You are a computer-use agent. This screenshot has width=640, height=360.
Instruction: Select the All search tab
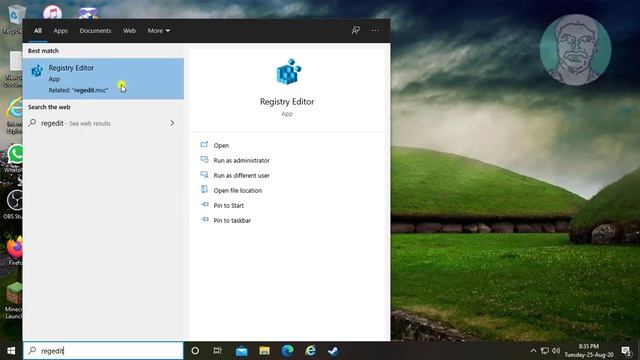click(38, 31)
